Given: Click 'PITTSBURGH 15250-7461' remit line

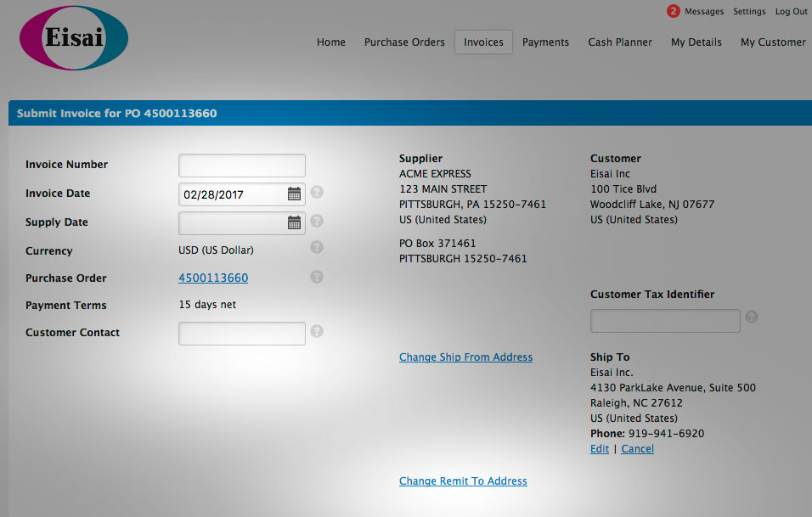Looking at the screenshot, I should click(x=463, y=258).
